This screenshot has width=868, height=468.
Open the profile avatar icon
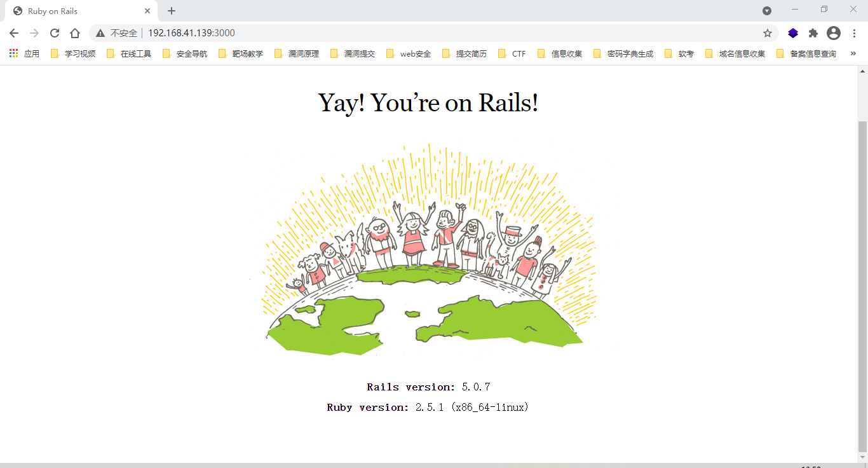pyautogui.click(x=834, y=33)
